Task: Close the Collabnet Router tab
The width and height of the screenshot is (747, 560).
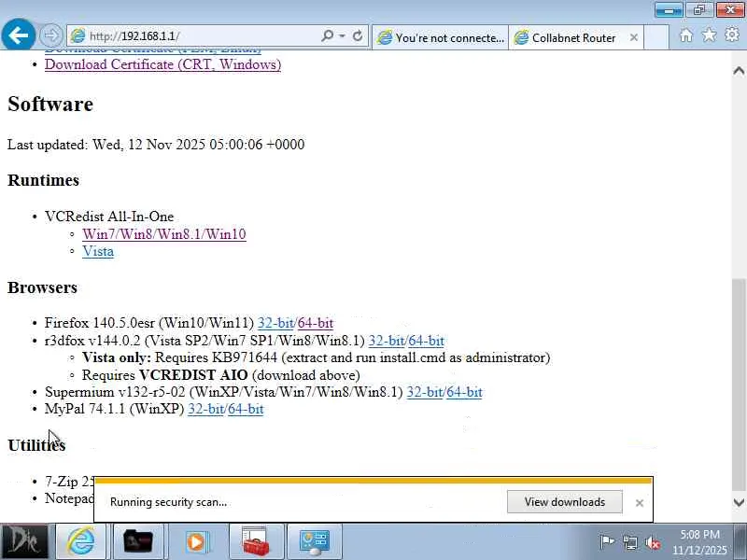Action: [x=634, y=37]
